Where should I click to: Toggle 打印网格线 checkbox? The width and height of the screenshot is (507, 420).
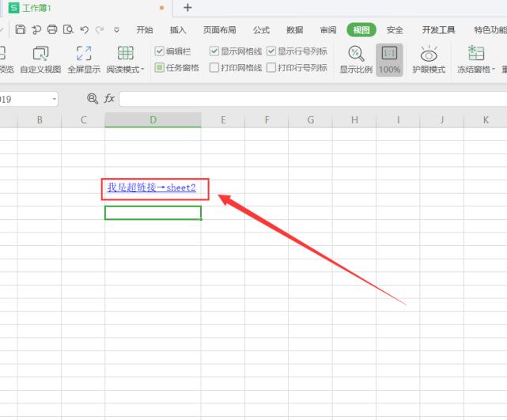pyautogui.click(x=214, y=67)
